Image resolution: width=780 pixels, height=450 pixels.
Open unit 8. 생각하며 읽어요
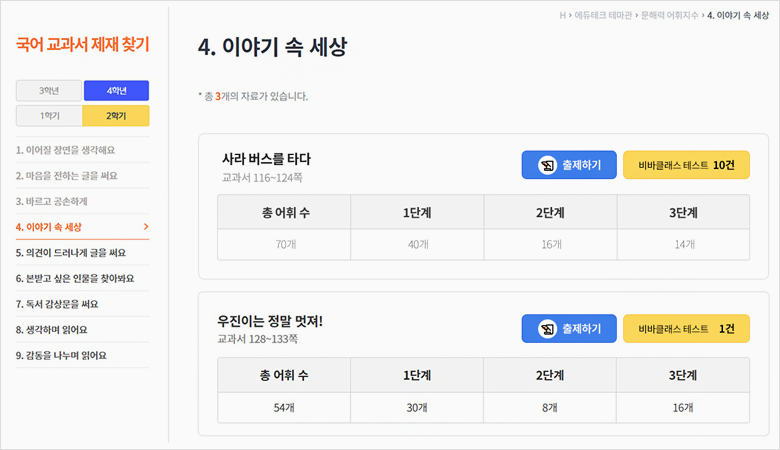83,330
